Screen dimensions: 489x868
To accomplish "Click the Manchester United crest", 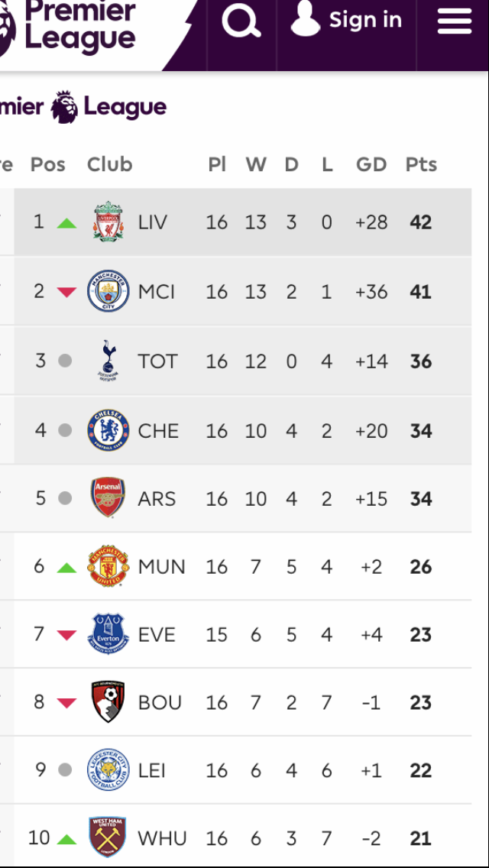I will tap(108, 566).
